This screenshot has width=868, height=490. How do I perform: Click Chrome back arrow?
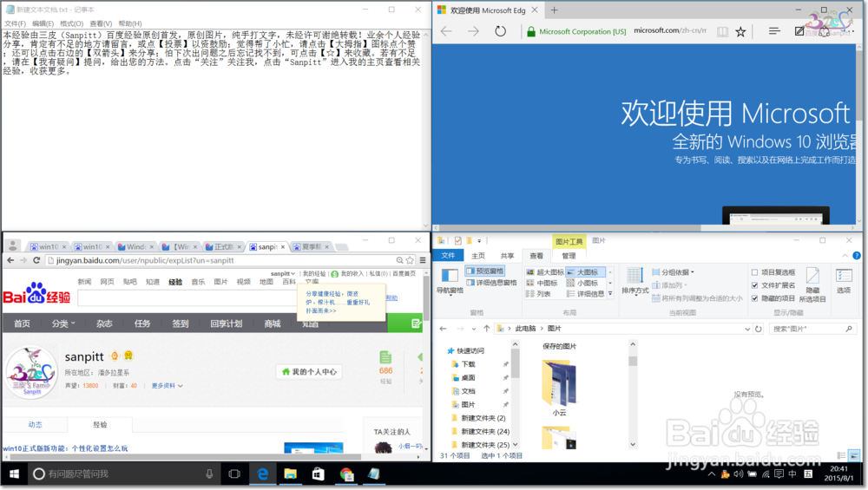coord(10,260)
